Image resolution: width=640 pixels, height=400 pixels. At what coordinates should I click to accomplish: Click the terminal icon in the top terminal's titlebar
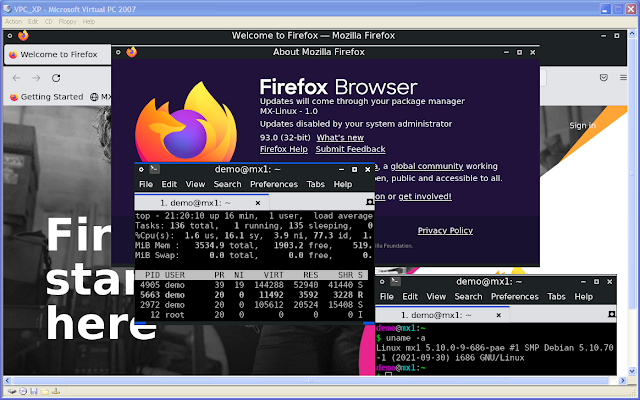154,169
